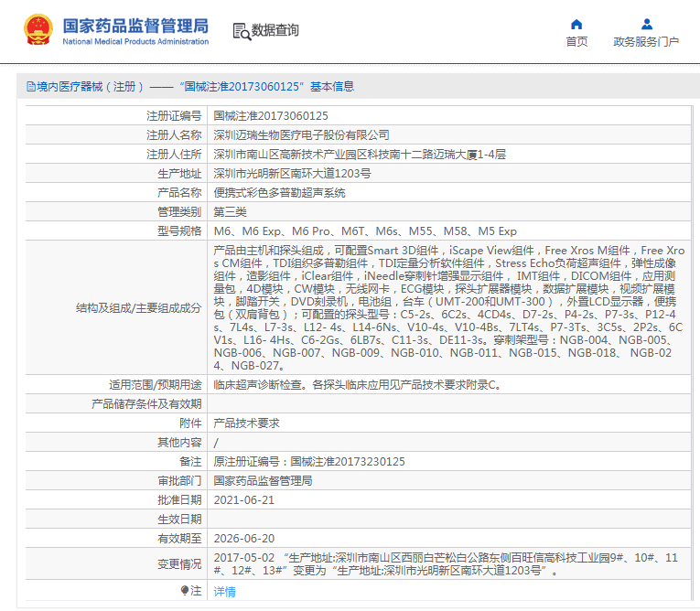Click the 其他内容 row label
The width and height of the screenshot is (700, 611).
coord(179,443)
